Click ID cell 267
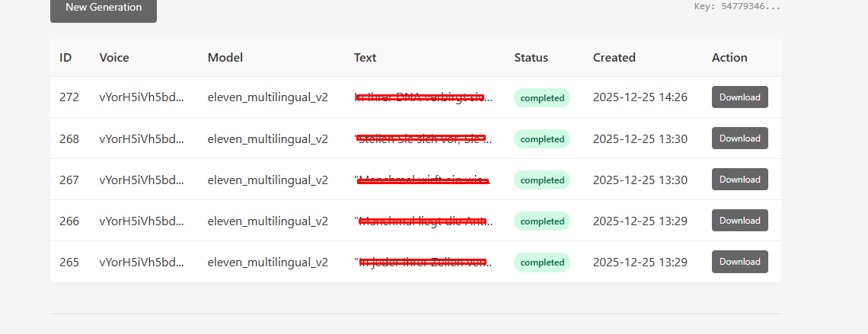Image resolution: width=868 pixels, height=334 pixels. [69, 180]
